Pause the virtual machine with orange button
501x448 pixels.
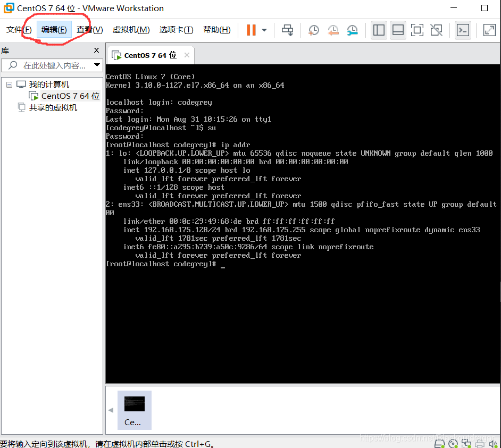251,30
